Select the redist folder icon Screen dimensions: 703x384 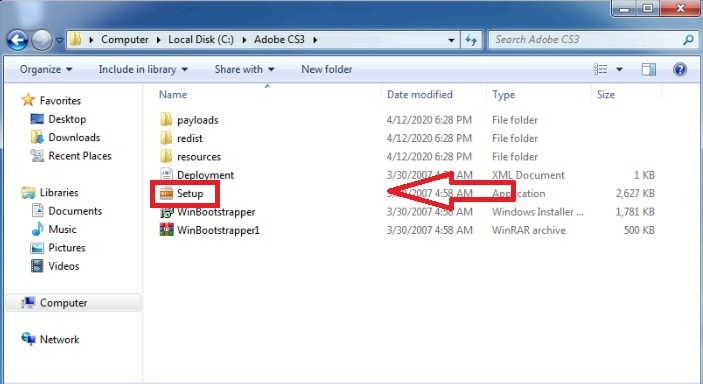[166, 138]
